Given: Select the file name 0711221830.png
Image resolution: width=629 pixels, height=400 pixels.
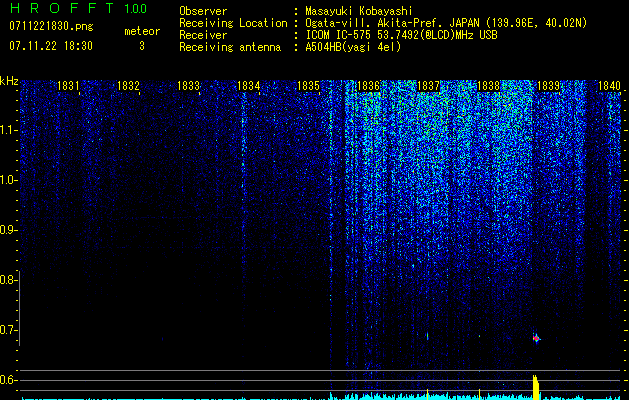Looking at the screenshot, I should 51,26.
